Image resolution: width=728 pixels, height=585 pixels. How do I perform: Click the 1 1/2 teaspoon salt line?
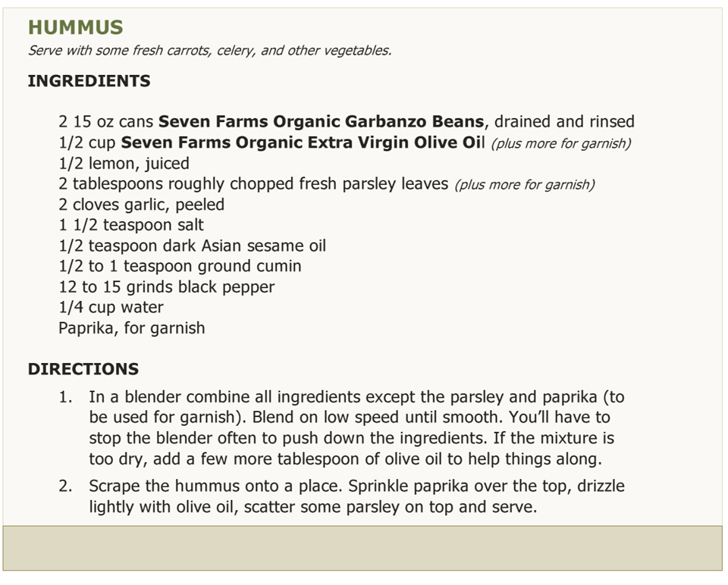(131, 225)
